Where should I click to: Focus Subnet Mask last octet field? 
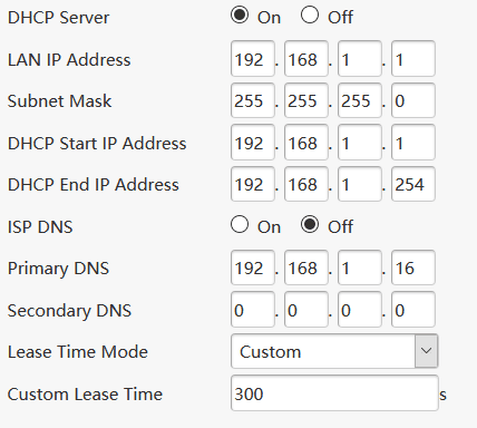tap(413, 100)
